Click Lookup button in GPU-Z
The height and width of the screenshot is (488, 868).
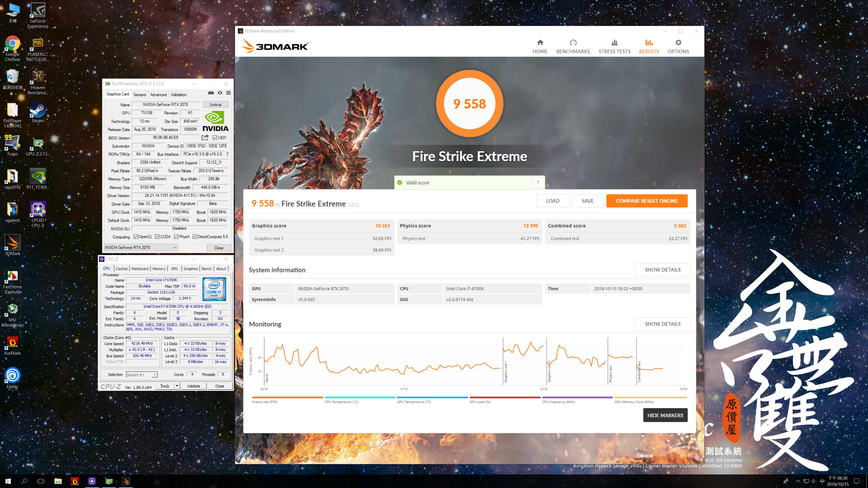215,104
